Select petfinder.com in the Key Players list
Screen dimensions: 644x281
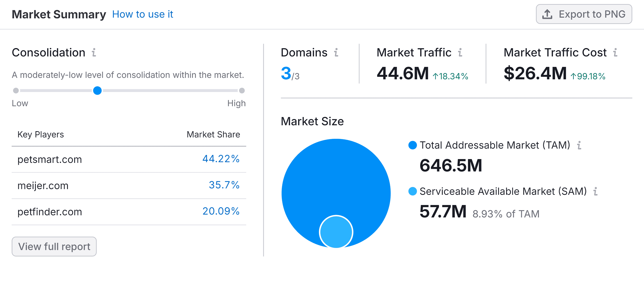tap(49, 212)
